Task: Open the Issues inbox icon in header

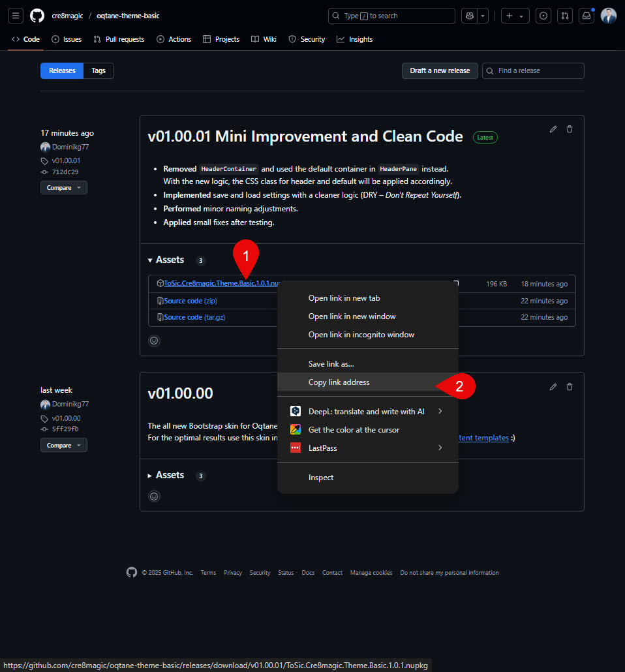Action: (x=543, y=16)
